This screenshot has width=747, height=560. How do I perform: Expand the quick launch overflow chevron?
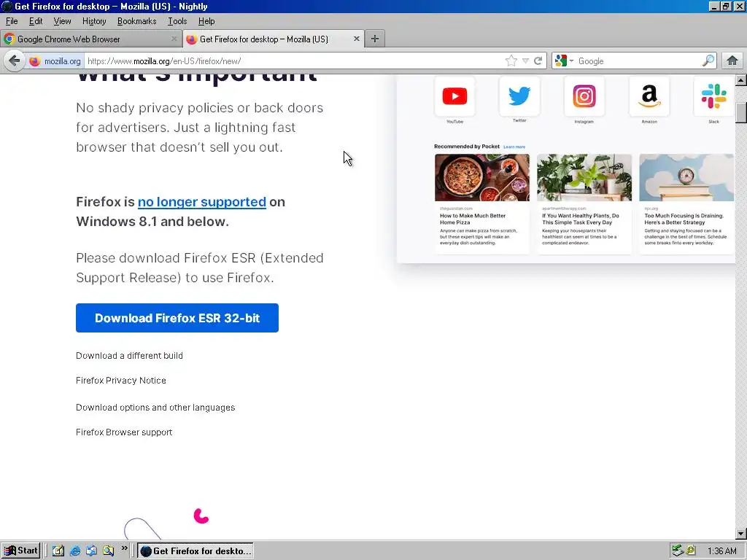tap(124, 548)
